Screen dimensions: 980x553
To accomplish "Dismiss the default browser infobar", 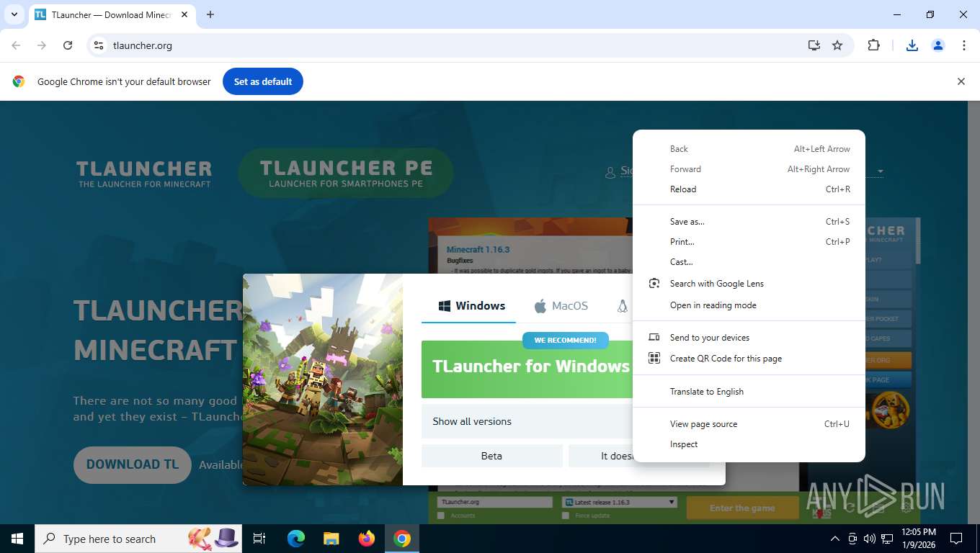I will (x=961, y=81).
